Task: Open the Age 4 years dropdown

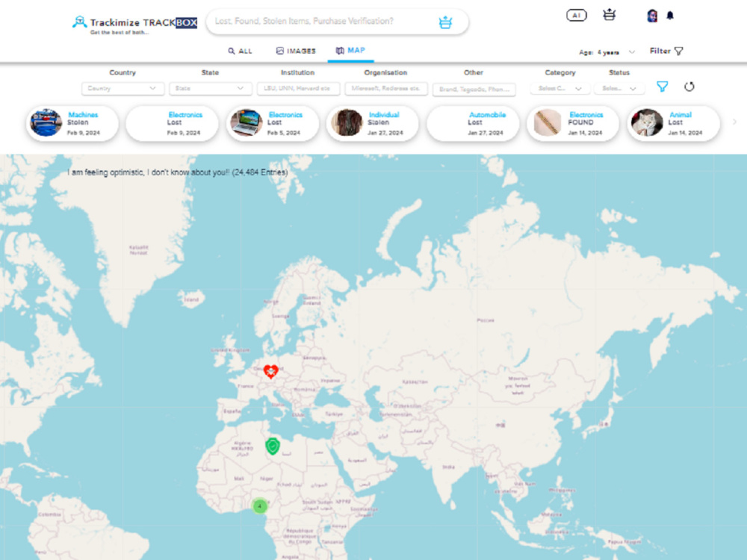Action: tap(607, 52)
